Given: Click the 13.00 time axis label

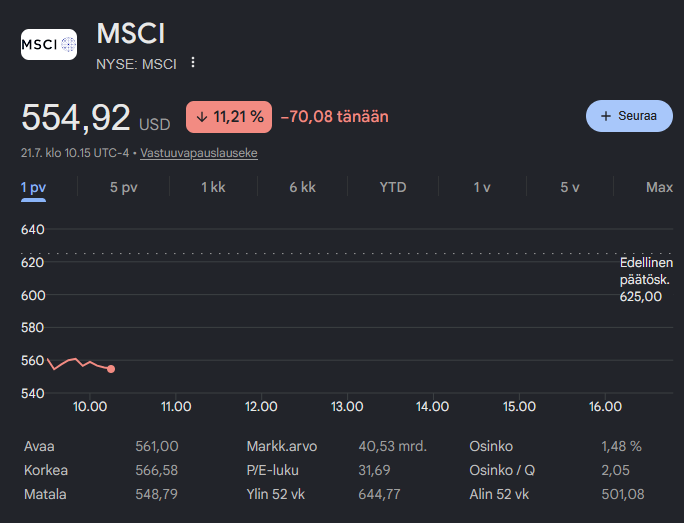Looking at the screenshot, I should click(x=347, y=407).
